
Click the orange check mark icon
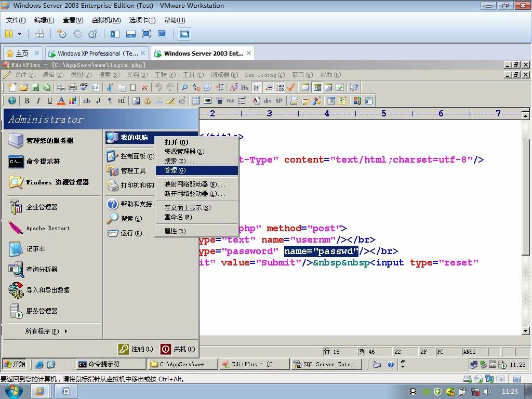[x=291, y=87]
